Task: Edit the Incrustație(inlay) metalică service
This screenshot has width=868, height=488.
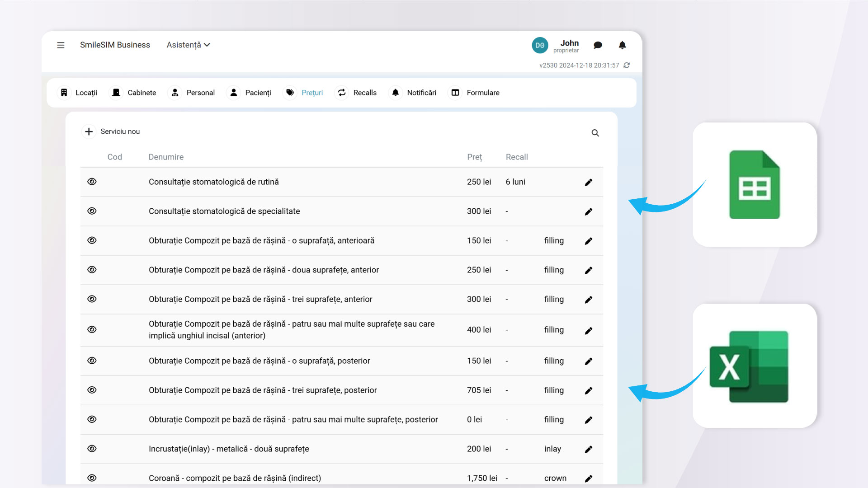Action: (x=588, y=449)
